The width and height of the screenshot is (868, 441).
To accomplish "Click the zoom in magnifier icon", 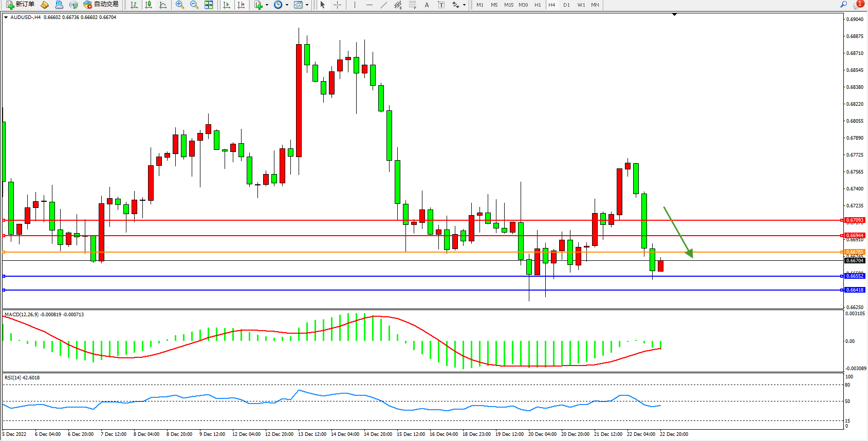I will (x=179, y=5).
